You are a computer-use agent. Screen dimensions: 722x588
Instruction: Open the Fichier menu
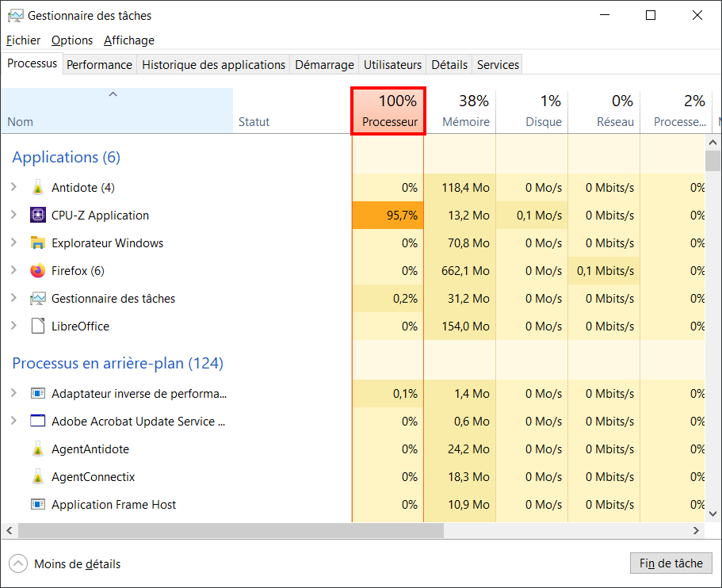pos(24,40)
